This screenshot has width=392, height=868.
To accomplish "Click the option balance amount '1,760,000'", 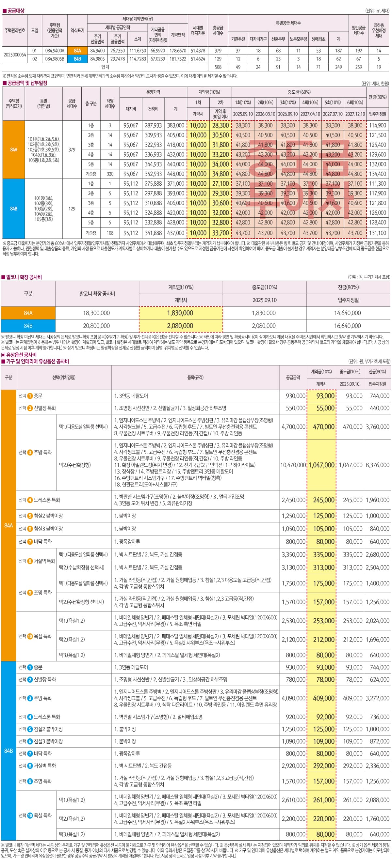I will pos(378,819).
